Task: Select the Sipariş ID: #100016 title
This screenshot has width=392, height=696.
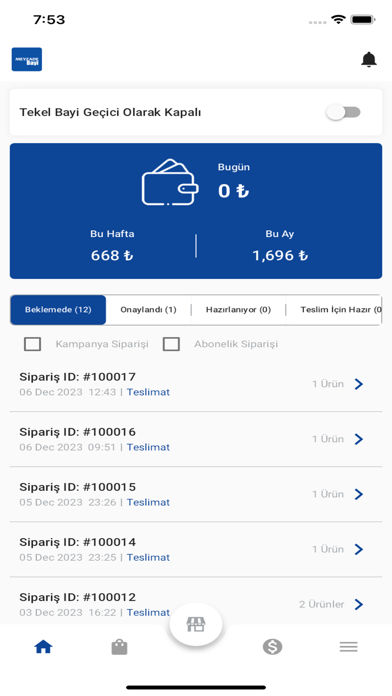Action: click(78, 432)
